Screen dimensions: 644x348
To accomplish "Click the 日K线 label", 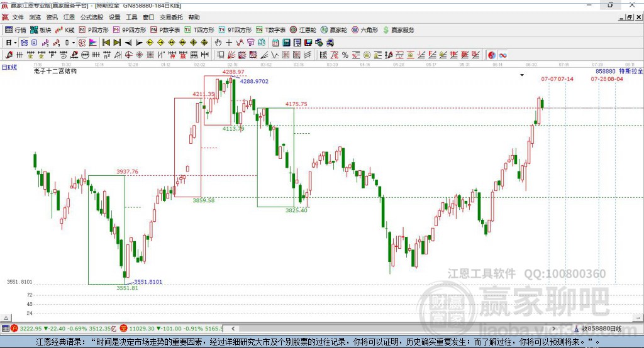I will (9, 67).
